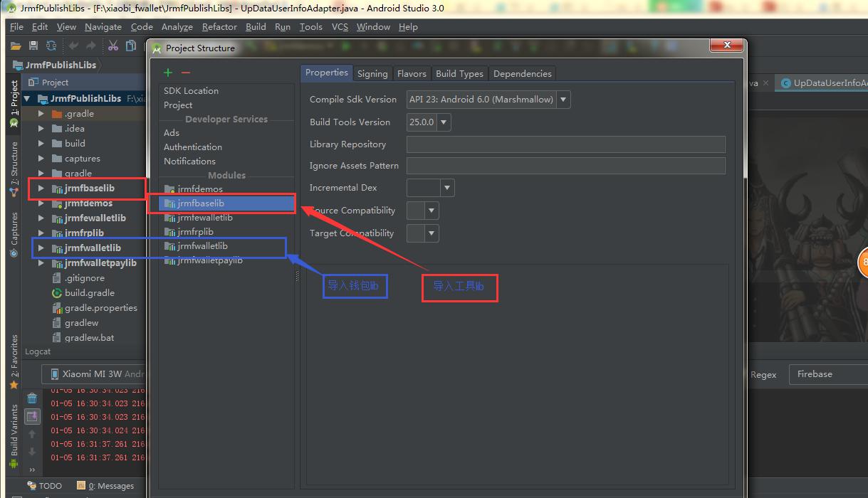Image resolution: width=868 pixels, height=498 pixels.
Task: Expand the build folder in project tree
Action: pyautogui.click(x=41, y=144)
